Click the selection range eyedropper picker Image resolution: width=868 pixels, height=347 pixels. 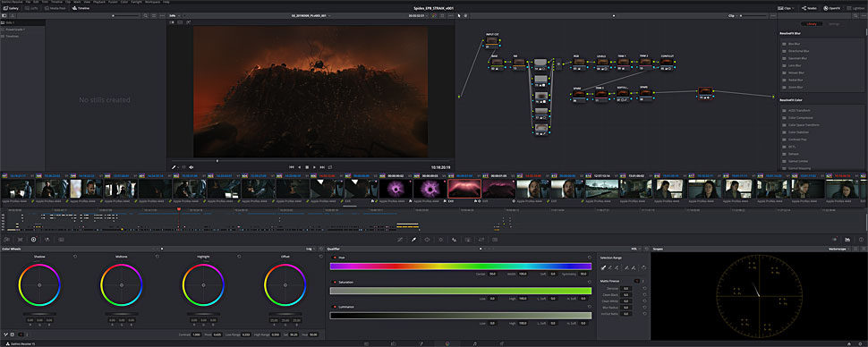point(603,268)
